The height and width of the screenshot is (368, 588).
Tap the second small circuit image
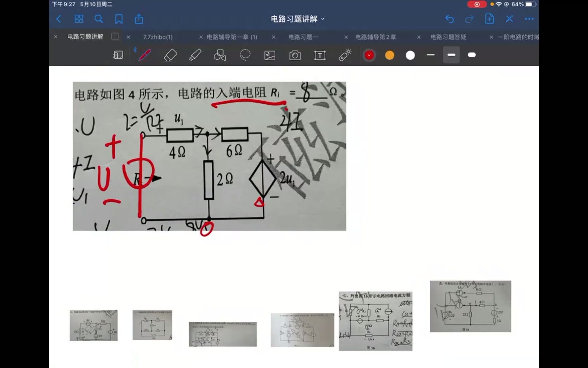pos(152,325)
